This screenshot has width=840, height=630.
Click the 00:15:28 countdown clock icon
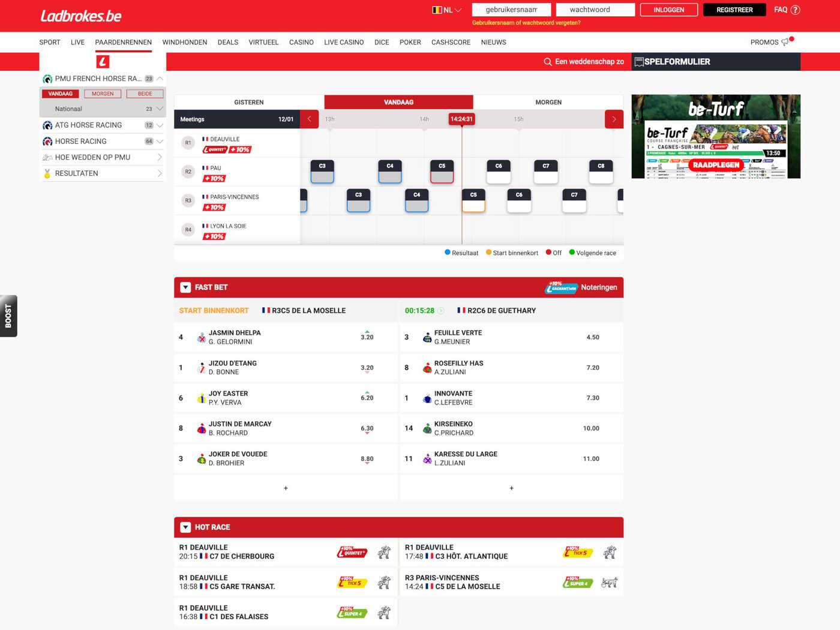coord(441,311)
